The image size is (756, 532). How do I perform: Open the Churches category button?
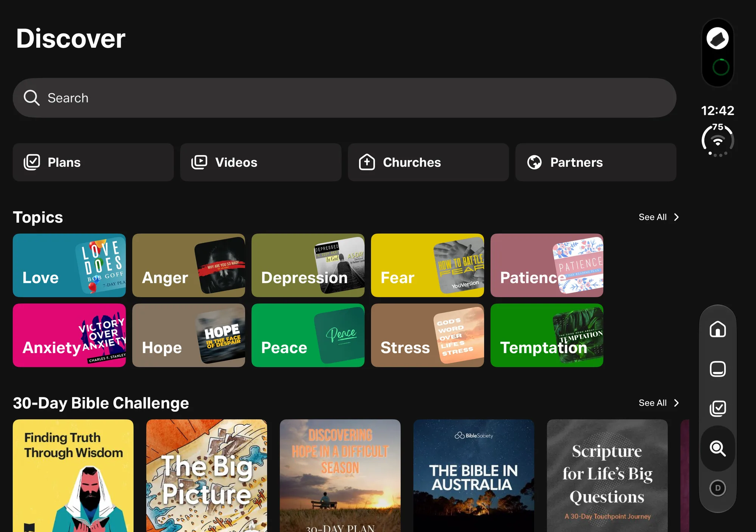tap(428, 162)
